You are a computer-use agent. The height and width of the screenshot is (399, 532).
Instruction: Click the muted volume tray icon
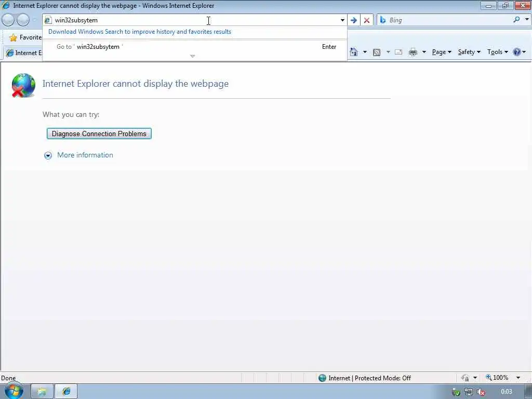click(481, 392)
